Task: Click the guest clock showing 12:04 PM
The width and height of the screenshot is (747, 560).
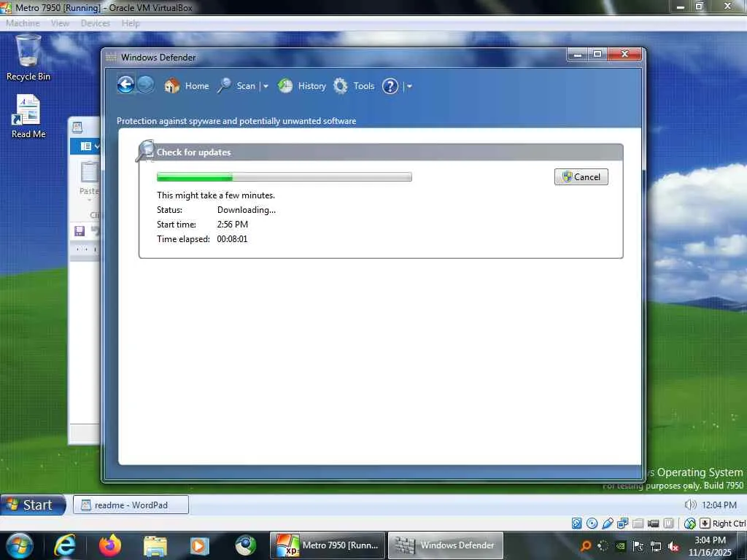Action: (719, 505)
